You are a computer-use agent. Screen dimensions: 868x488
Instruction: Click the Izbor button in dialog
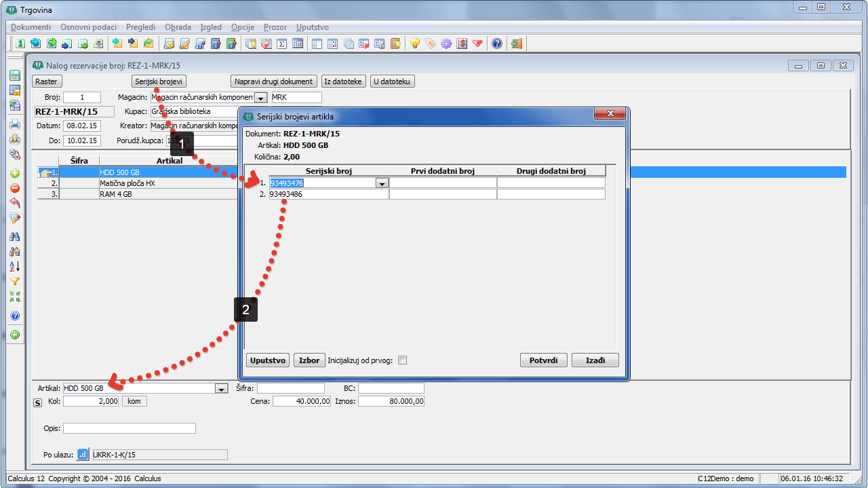coord(309,360)
